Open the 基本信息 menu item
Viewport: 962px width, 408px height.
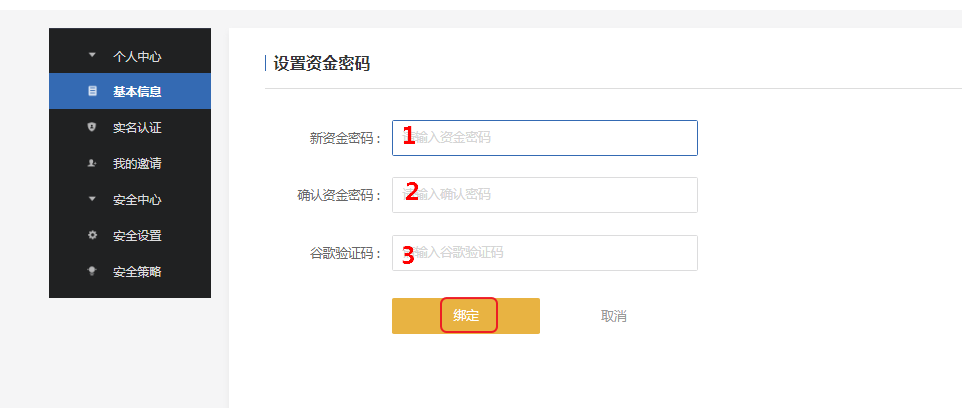click(x=130, y=91)
